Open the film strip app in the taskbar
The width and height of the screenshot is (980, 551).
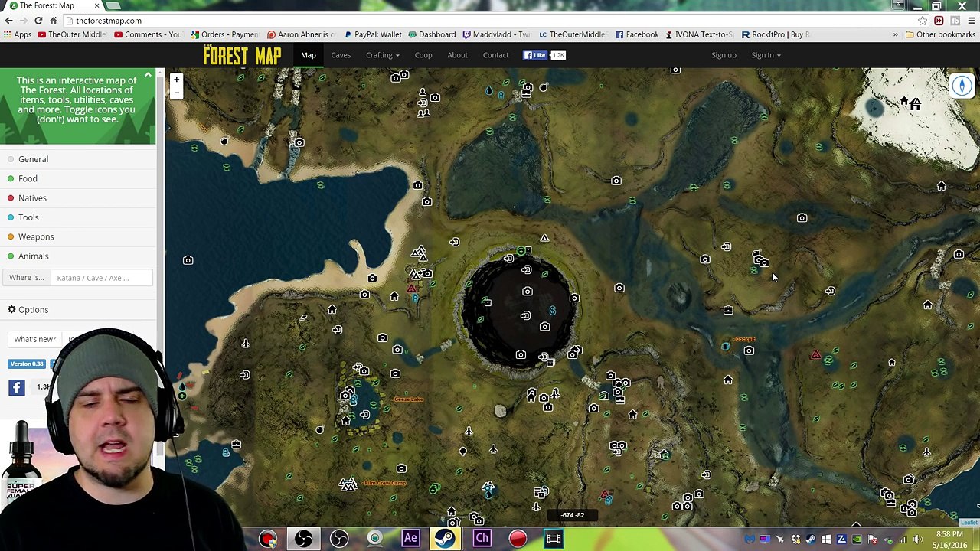pos(553,539)
